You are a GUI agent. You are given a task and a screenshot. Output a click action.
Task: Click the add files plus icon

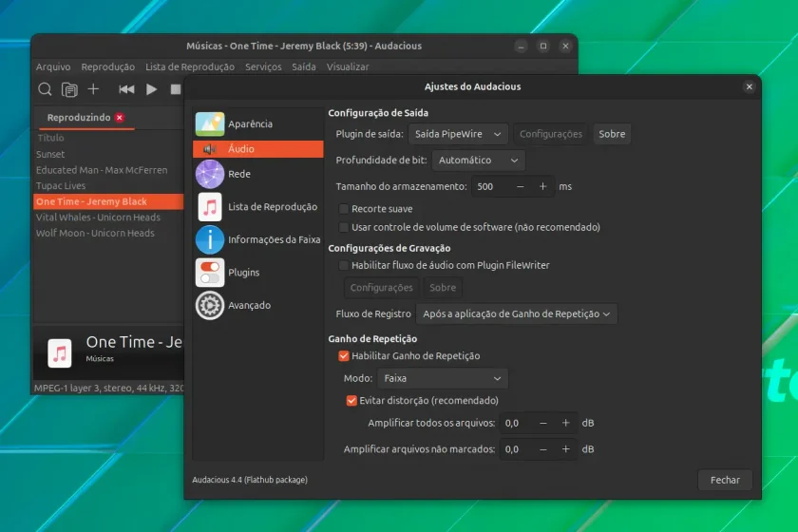point(93,89)
